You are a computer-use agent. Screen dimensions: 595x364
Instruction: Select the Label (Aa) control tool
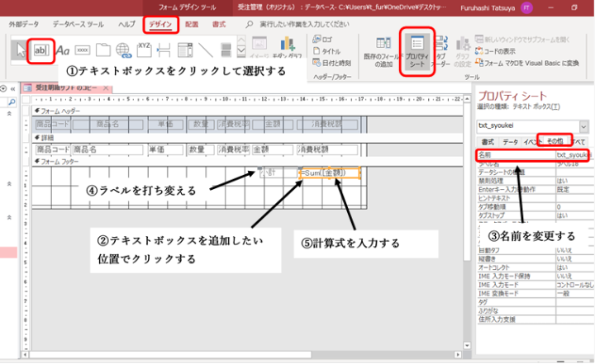pos(63,51)
